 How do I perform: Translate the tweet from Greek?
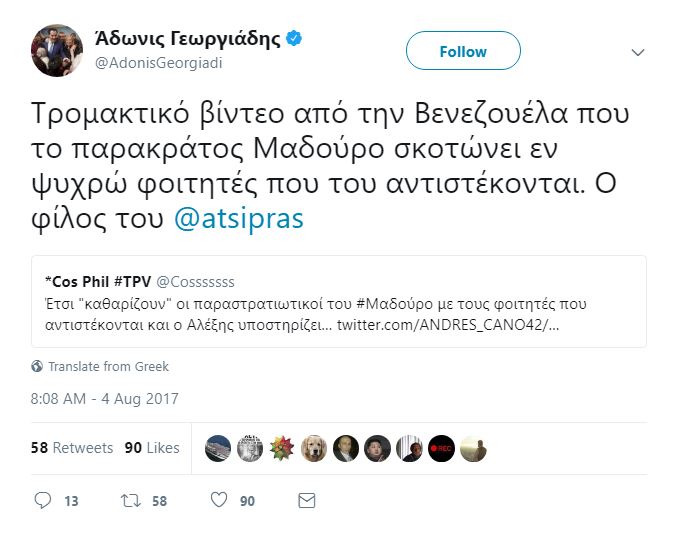108,366
